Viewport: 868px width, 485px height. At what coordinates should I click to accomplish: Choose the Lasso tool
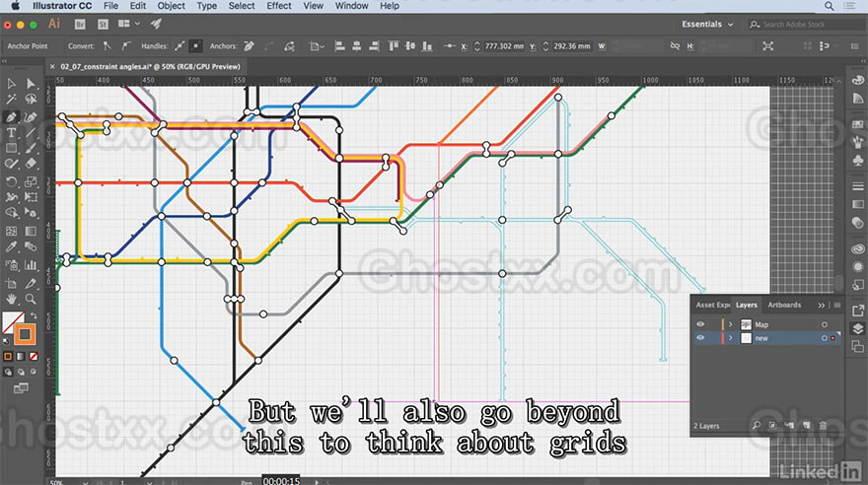click(31, 100)
